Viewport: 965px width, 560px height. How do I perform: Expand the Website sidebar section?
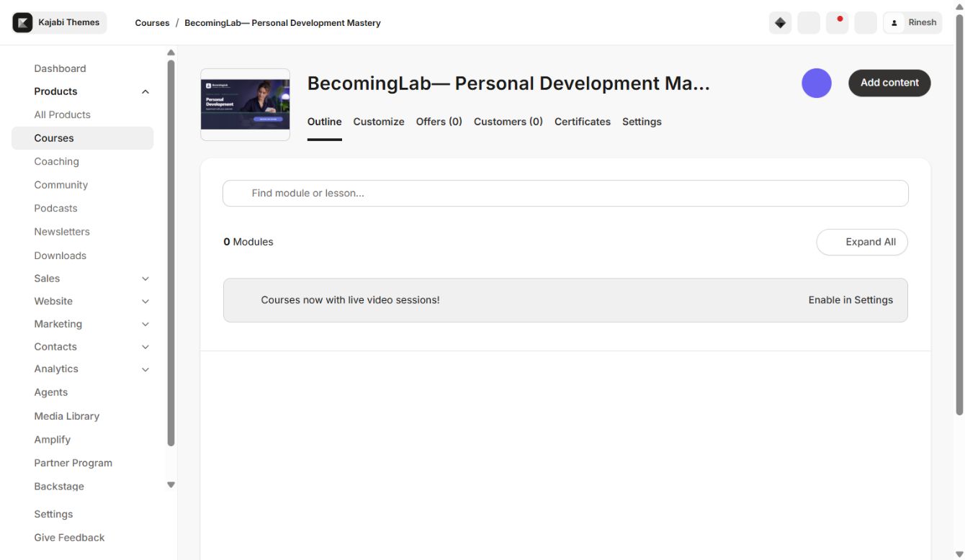click(x=145, y=302)
